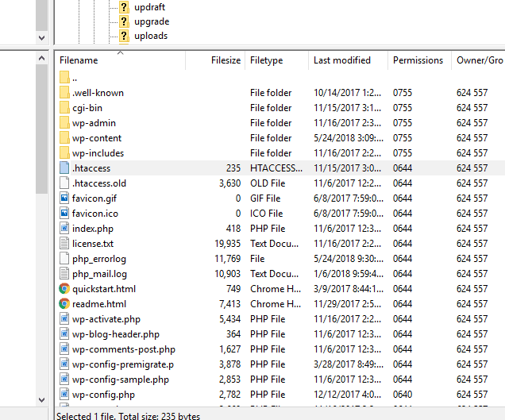Select the .well-known folder name
Image resolution: width=505 pixels, height=420 pixels.
tap(98, 93)
